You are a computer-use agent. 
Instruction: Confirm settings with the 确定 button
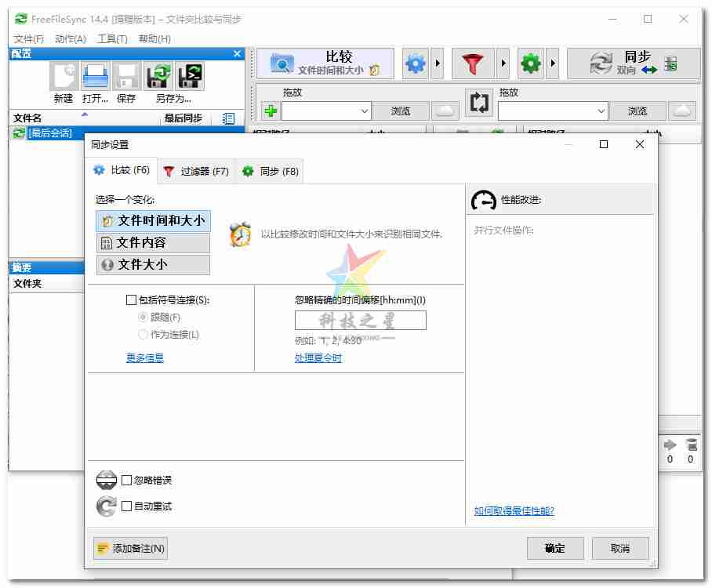(554, 548)
